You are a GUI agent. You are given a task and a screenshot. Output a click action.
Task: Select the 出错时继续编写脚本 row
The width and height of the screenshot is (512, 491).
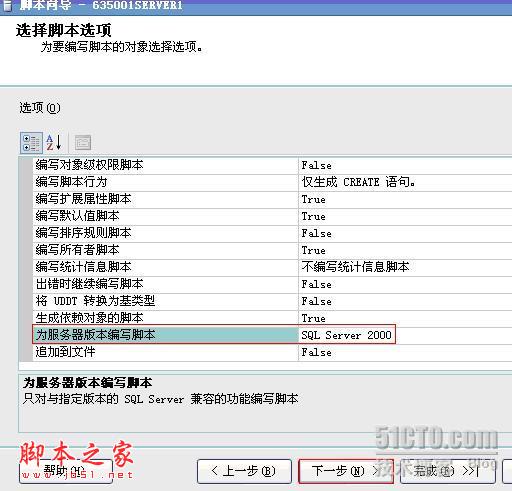click(166, 284)
